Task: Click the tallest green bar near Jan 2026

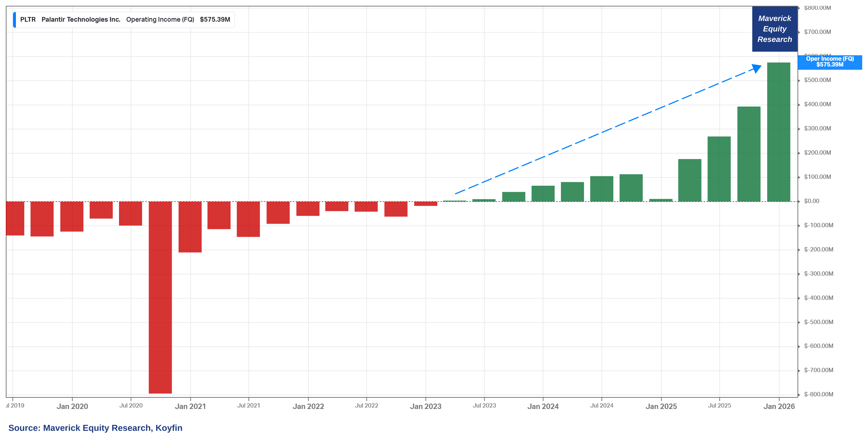Action: pyautogui.click(x=778, y=132)
